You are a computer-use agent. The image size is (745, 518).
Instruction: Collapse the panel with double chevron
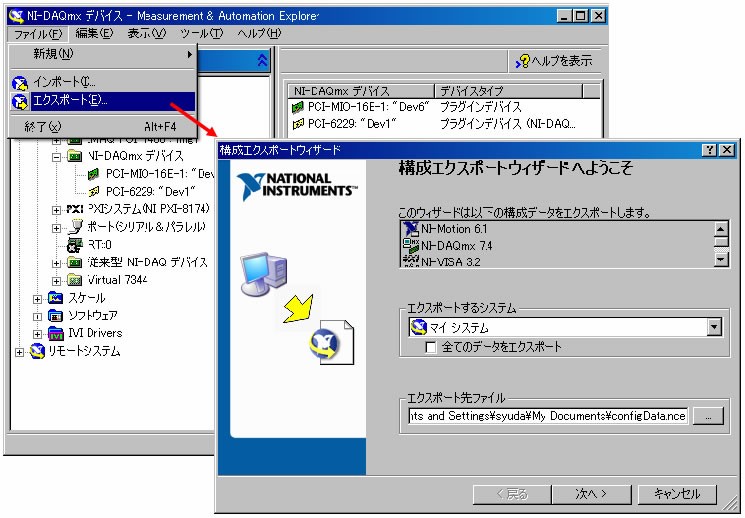pos(262,60)
